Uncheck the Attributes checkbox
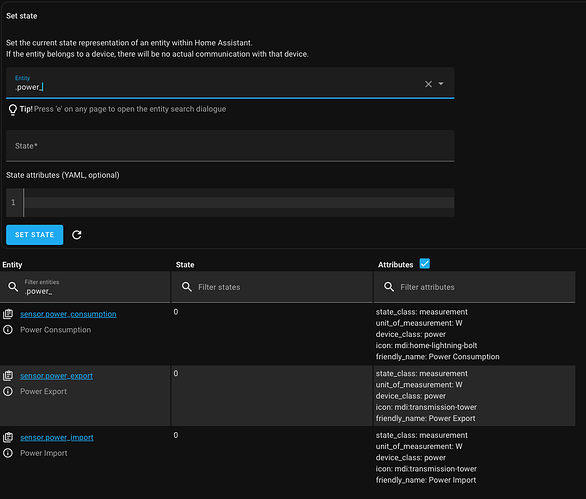The image size is (586, 499). [x=425, y=264]
